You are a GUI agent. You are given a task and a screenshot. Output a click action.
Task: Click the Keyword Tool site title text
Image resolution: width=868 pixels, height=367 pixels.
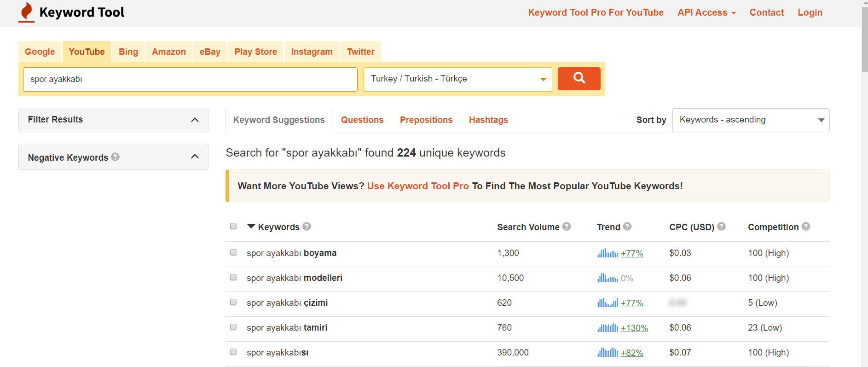tap(82, 12)
